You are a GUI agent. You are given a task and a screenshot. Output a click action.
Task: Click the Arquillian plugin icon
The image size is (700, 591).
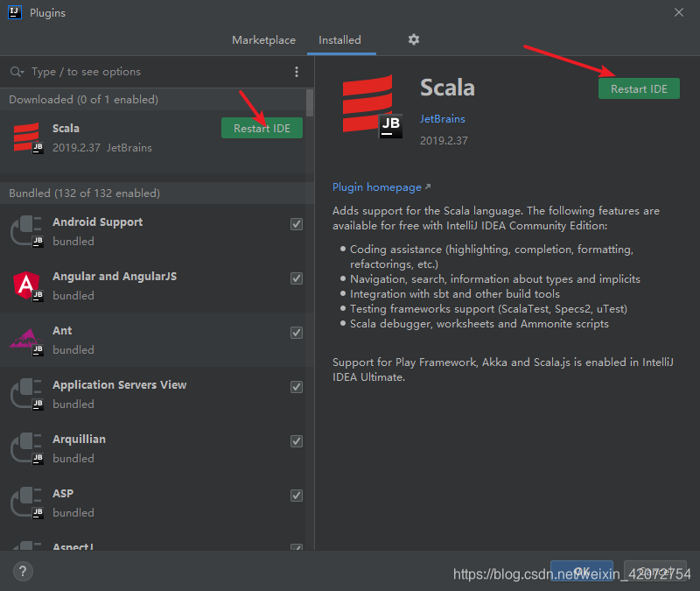[27, 448]
